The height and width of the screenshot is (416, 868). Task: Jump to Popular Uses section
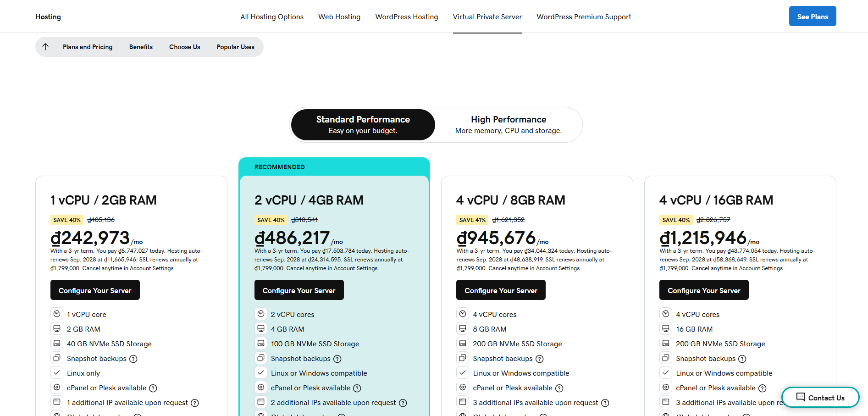coord(235,47)
